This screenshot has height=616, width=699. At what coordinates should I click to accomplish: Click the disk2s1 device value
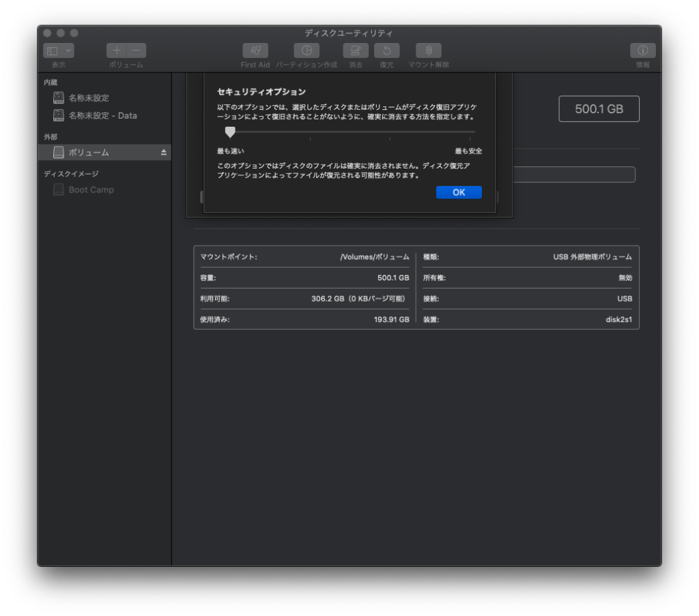[x=618, y=319]
